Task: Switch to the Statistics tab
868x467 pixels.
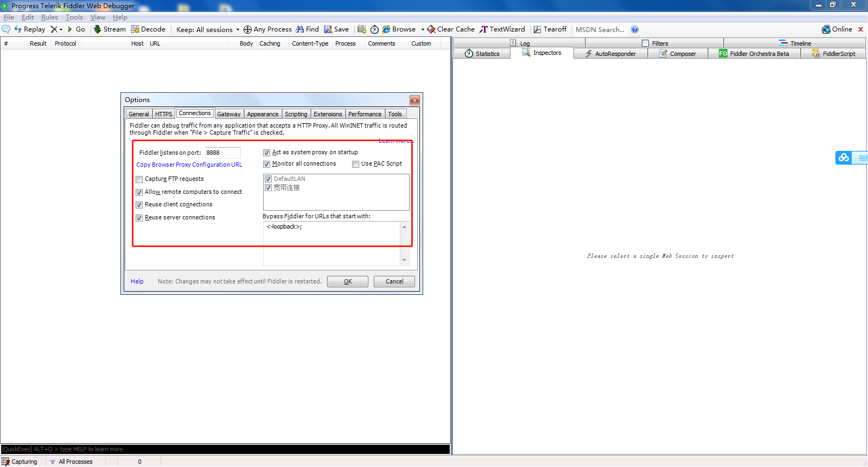Action: point(482,54)
